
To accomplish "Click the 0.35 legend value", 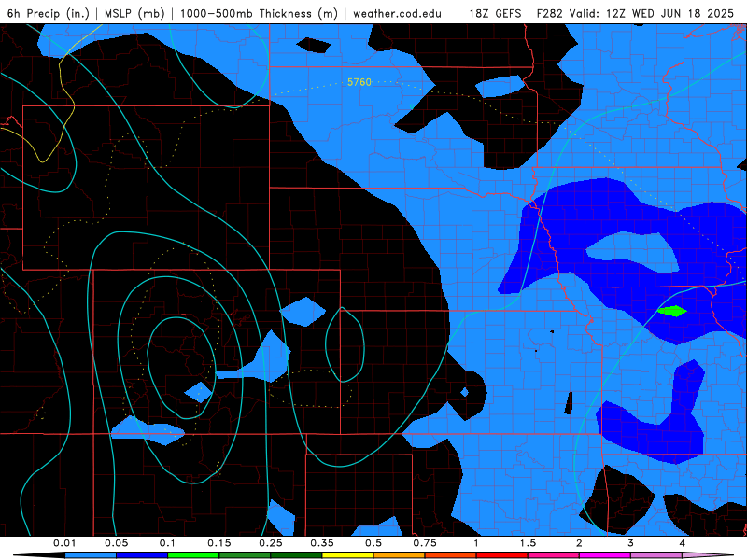I will coord(322,543).
